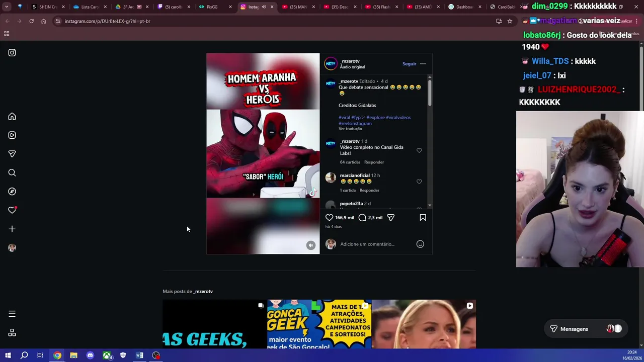Open the Gonça Geek event post thumbnail
The image size is (644, 362).
click(319, 324)
